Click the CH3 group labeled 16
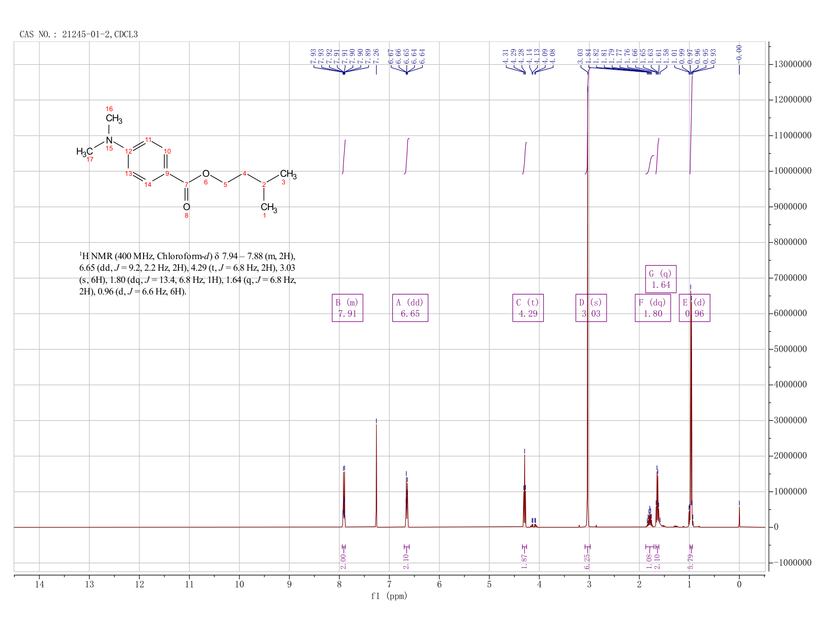834x644 pixels. click(x=114, y=119)
